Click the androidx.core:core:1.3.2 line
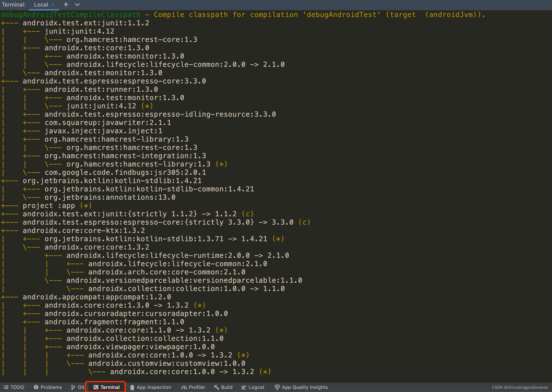Viewport: 552px width, 392px height. tap(97, 247)
